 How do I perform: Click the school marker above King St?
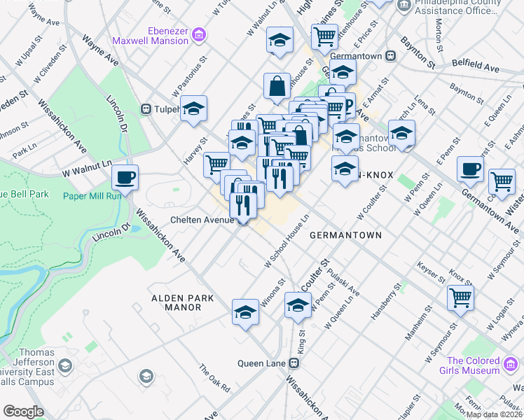tap(298, 306)
